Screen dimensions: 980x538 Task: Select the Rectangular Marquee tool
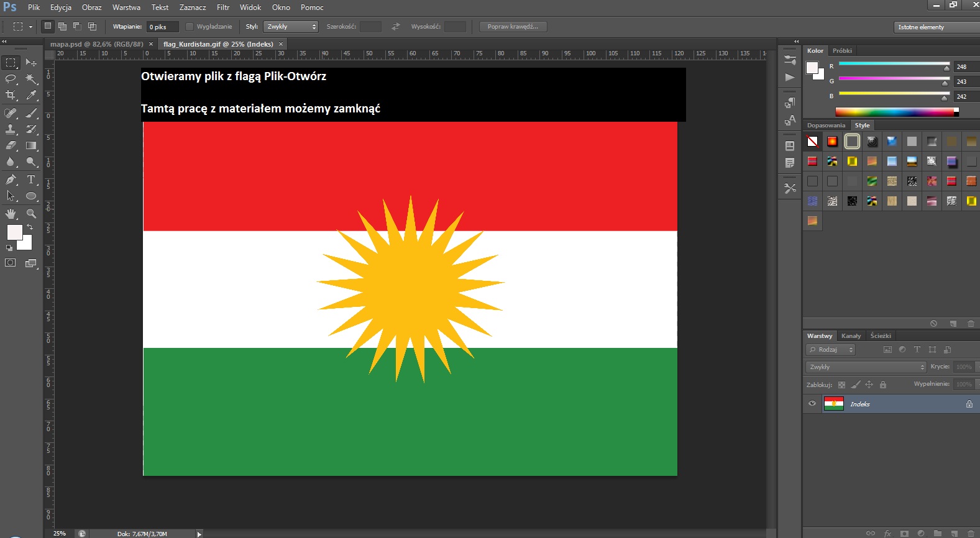pyautogui.click(x=11, y=63)
